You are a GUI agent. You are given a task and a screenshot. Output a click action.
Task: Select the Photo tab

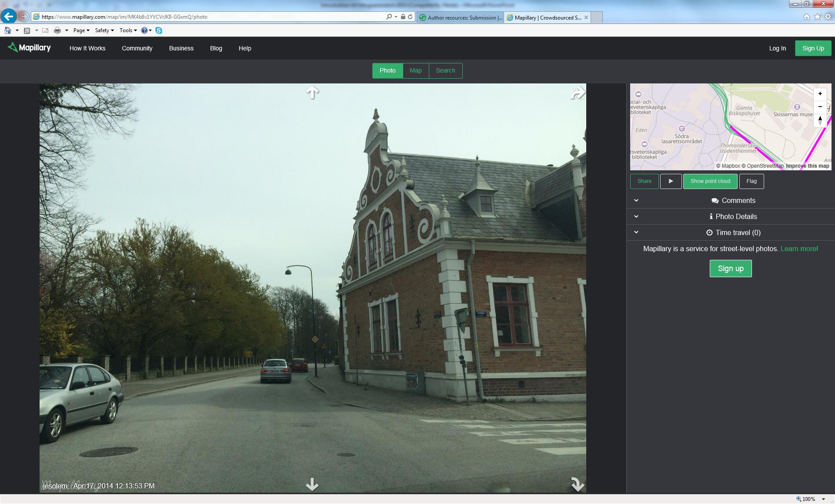[387, 70]
